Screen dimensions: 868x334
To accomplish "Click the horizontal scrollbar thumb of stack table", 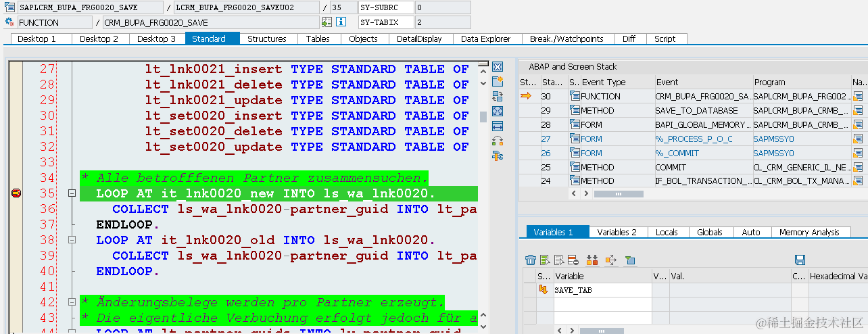I will pyautogui.click(x=619, y=193).
